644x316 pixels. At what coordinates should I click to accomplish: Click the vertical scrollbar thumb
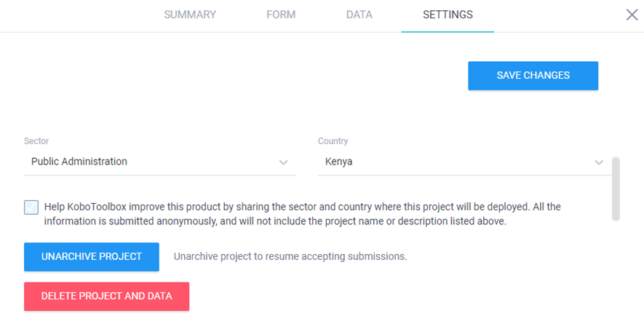(616, 187)
